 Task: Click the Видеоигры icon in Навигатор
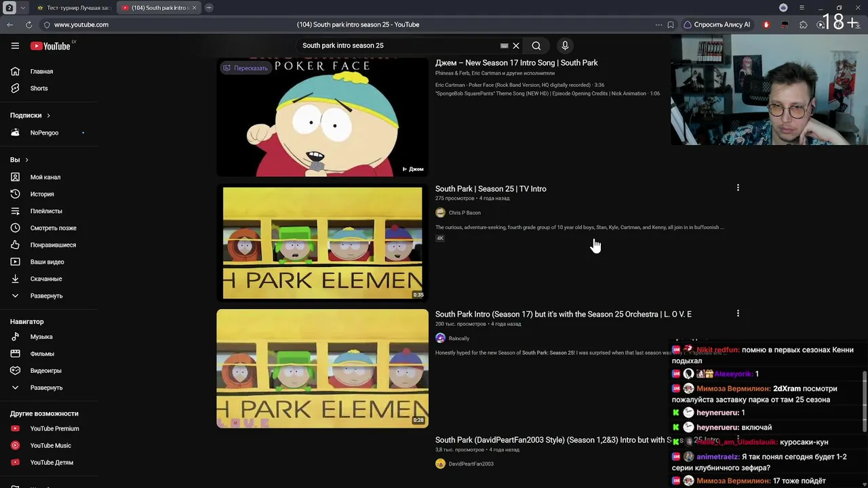[x=15, y=371]
